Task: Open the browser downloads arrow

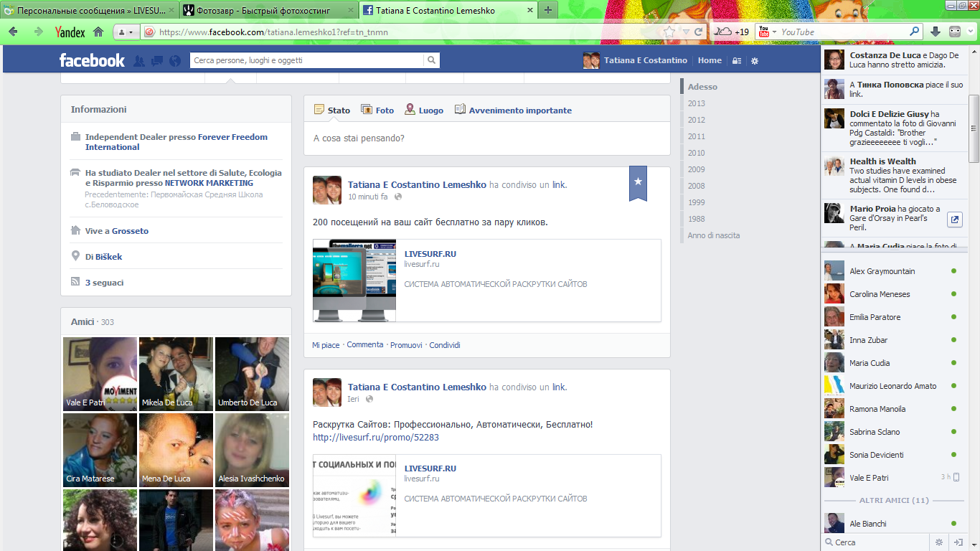Action: [936, 32]
